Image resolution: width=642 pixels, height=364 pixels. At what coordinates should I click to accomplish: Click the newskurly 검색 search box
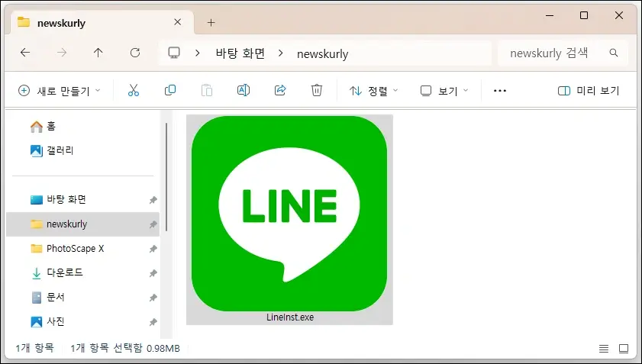pyautogui.click(x=563, y=53)
